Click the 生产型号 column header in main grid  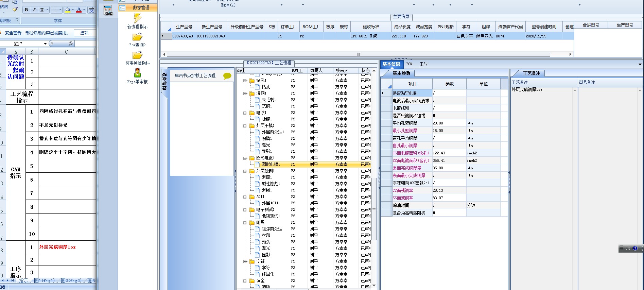[184, 27]
